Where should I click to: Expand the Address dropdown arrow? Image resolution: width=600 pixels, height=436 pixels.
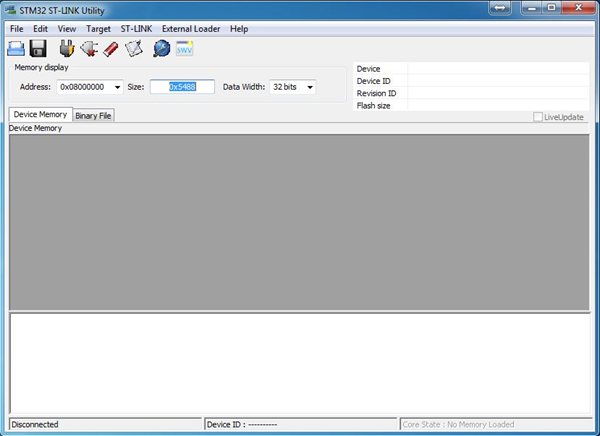[117, 87]
